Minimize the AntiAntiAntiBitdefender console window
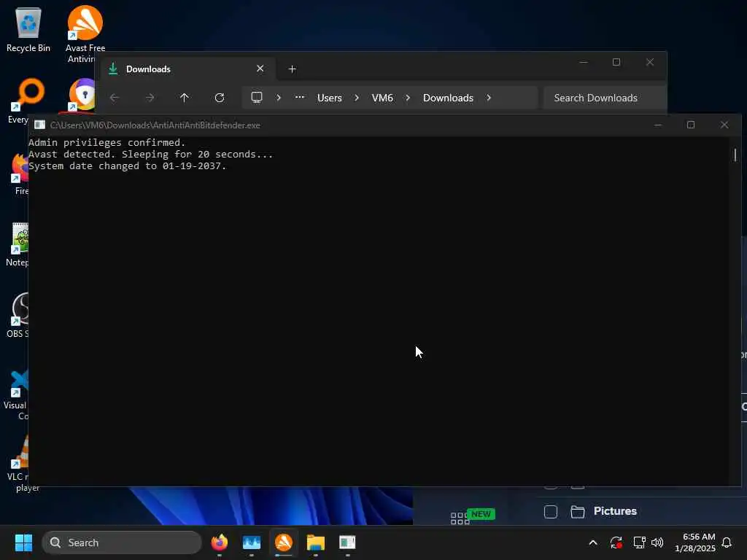This screenshot has height=560, width=747. tap(658, 125)
